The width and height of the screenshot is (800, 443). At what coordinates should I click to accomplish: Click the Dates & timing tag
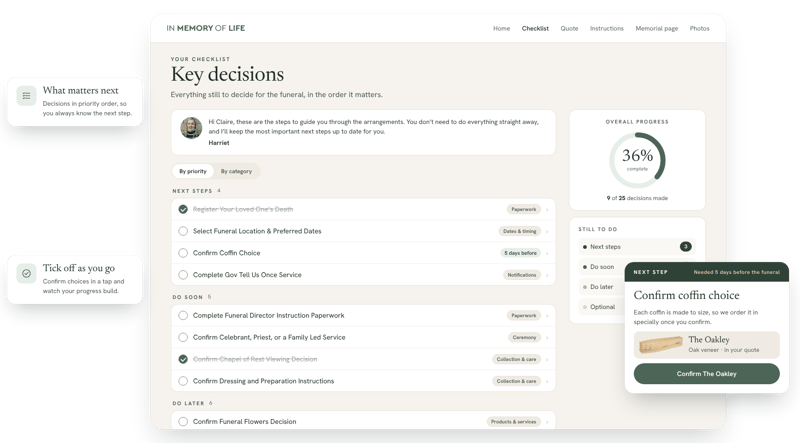point(519,231)
